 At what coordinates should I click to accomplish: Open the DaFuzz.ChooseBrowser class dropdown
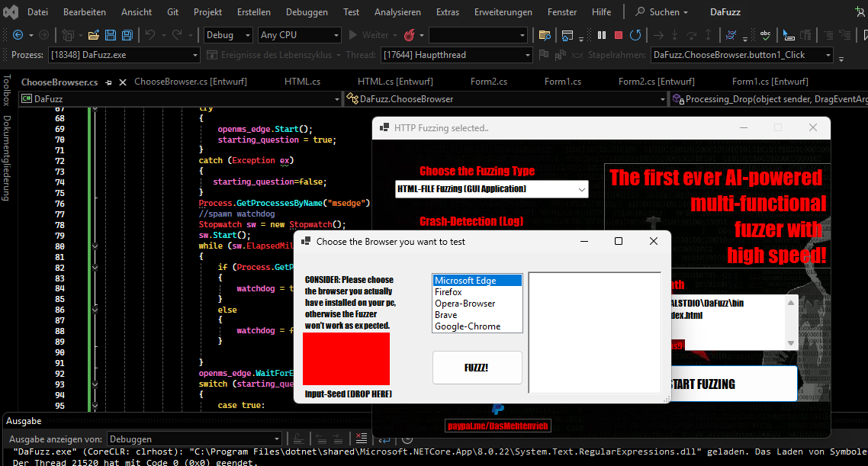[x=506, y=99]
